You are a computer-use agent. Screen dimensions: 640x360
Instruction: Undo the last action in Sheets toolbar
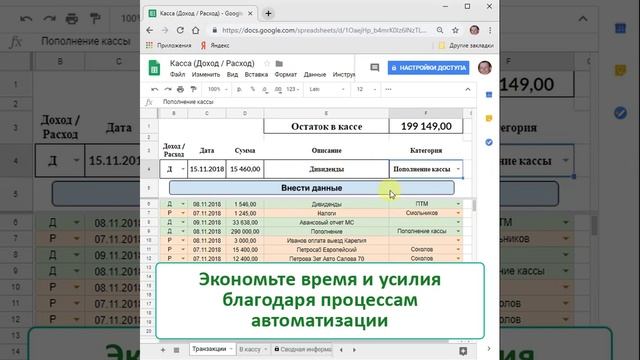click(x=154, y=89)
